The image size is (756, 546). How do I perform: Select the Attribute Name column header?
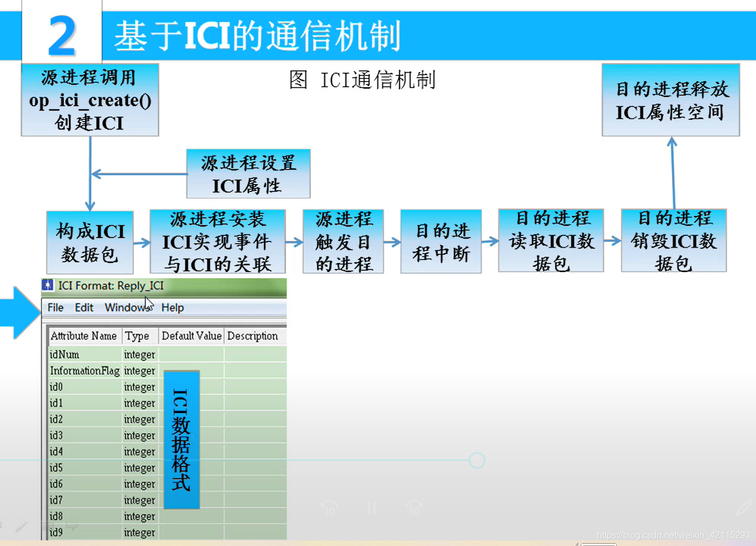pyautogui.click(x=84, y=336)
